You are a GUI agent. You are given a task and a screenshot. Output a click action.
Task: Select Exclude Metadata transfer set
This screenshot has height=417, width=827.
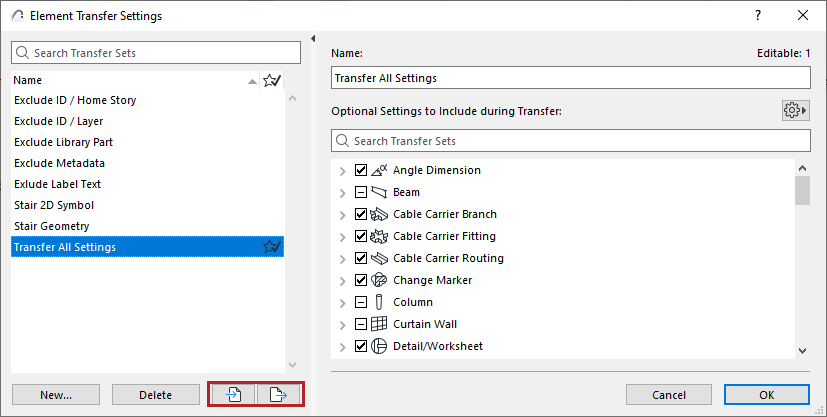point(59,163)
